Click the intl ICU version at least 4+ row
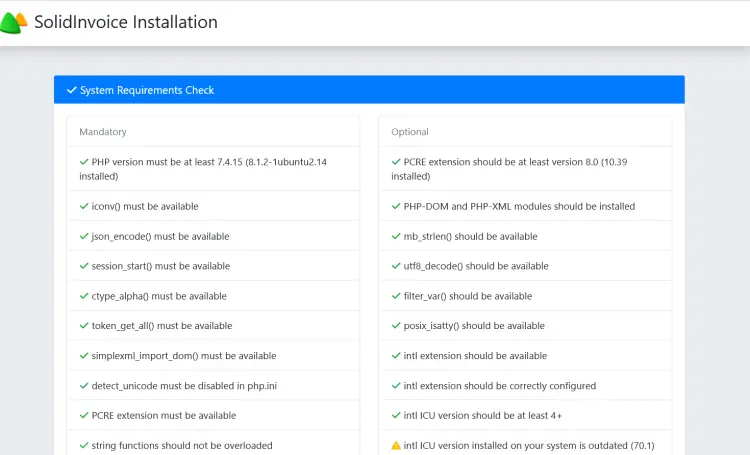The image size is (750, 455). [525, 416]
